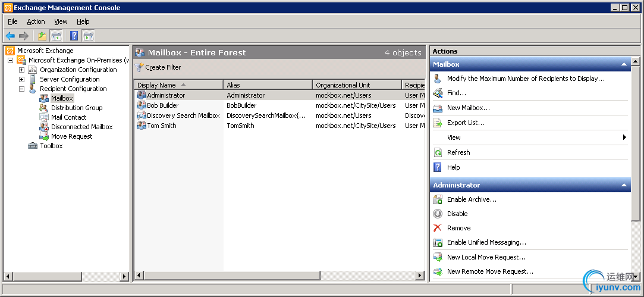Viewport: 644px width, 297px height.
Task: Open the View submenu arrow in Actions
Action: coord(624,137)
